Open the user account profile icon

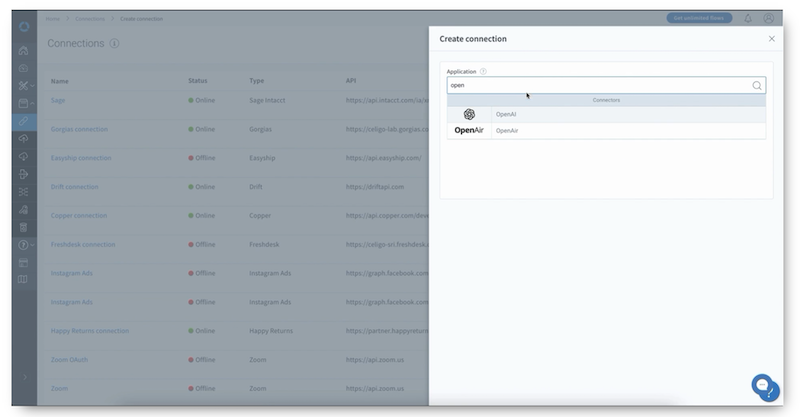coord(768,18)
